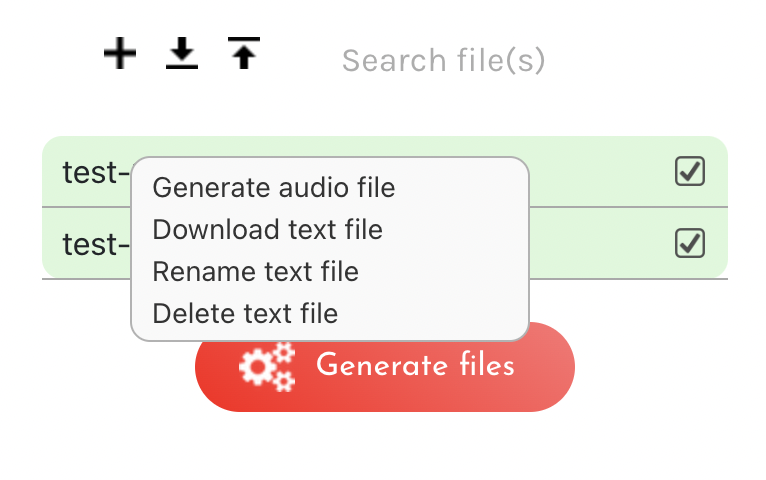The width and height of the screenshot is (766, 480).
Task: Click the download arrow icon in toolbar
Action: click(x=182, y=53)
